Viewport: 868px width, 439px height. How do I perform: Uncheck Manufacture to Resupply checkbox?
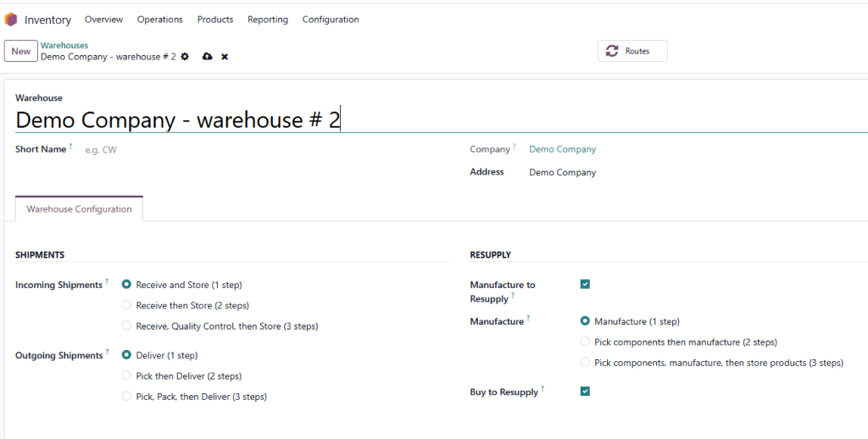[585, 285]
